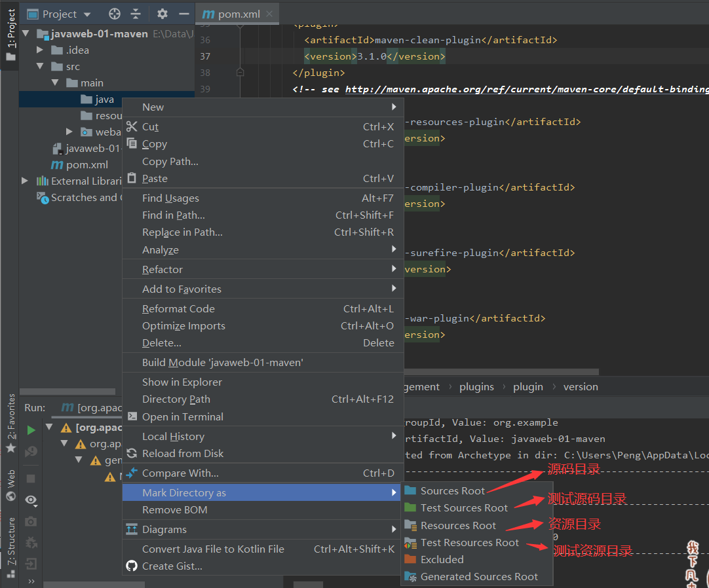Choose Copy Path... entry

(263, 161)
